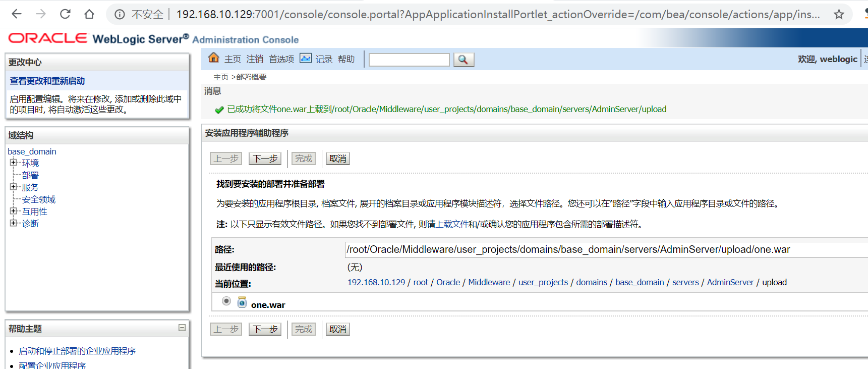Select 诊断 in the domain tree
This screenshot has width=868, height=369.
tap(30, 224)
